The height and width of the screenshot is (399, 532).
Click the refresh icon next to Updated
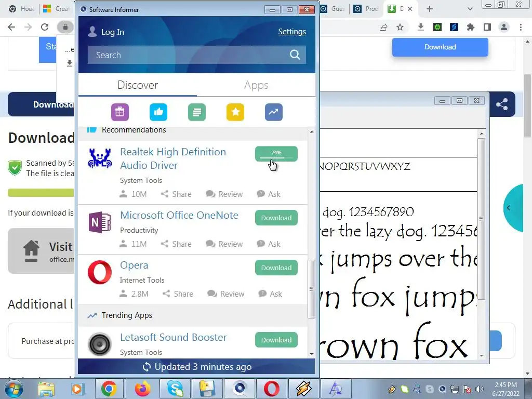(147, 367)
